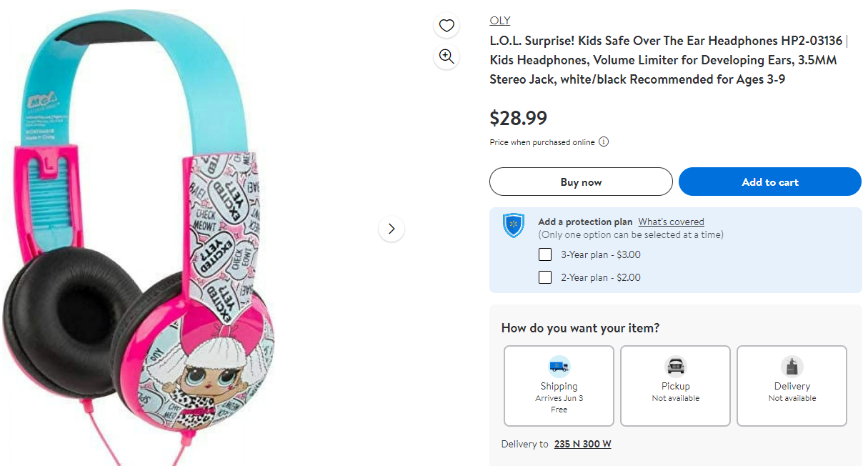Enable the 3-Year plan checkbox
868x466 pixels.
545,254
